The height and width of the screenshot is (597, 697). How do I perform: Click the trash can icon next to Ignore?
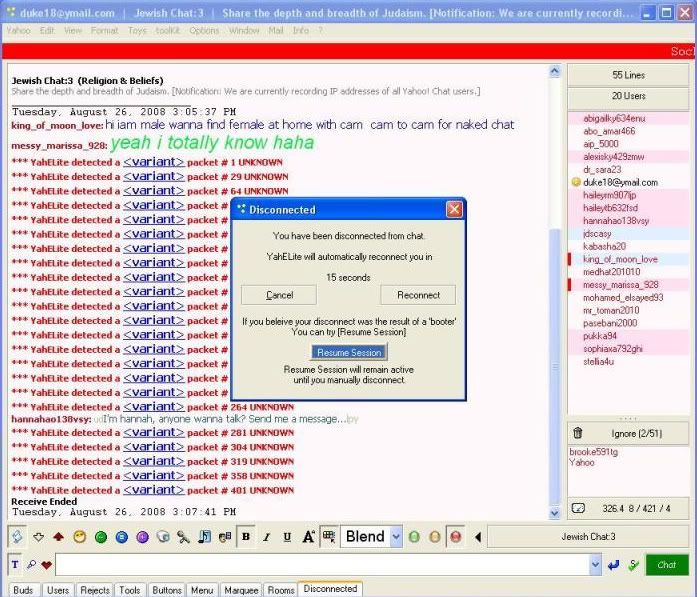pos(577,433)
